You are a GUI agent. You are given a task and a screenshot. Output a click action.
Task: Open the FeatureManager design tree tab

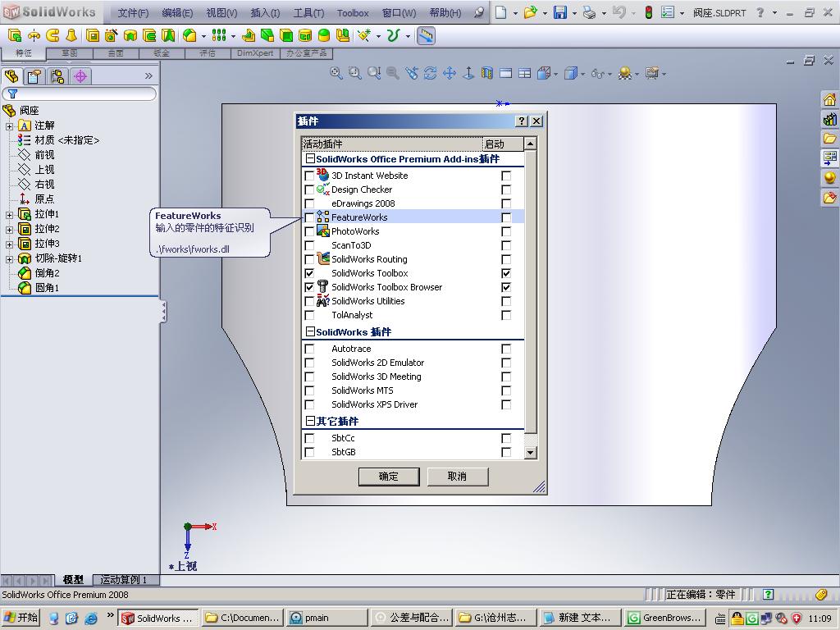[11, 76]
